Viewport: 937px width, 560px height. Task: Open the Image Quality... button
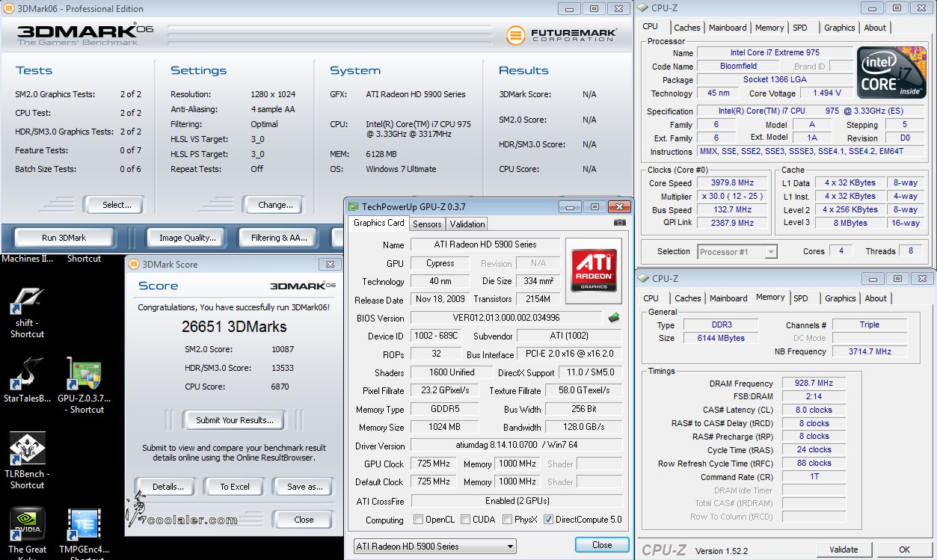click(187, 238)
